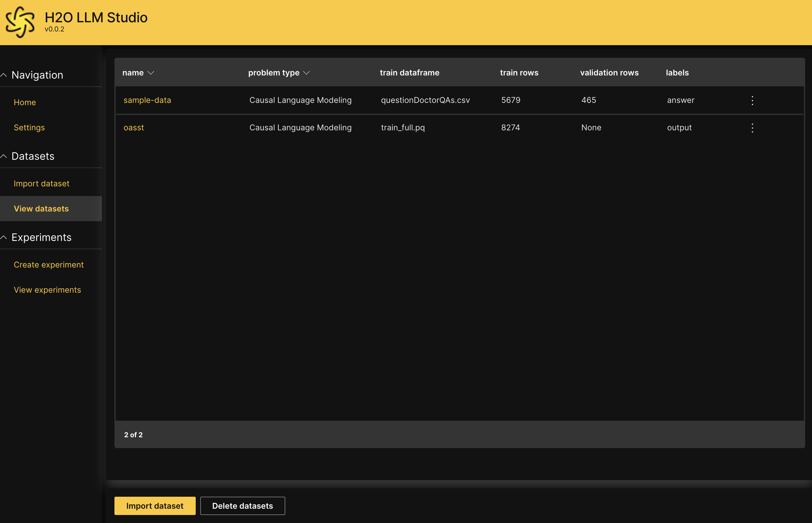Open the Home navigation item

(25, 102)
